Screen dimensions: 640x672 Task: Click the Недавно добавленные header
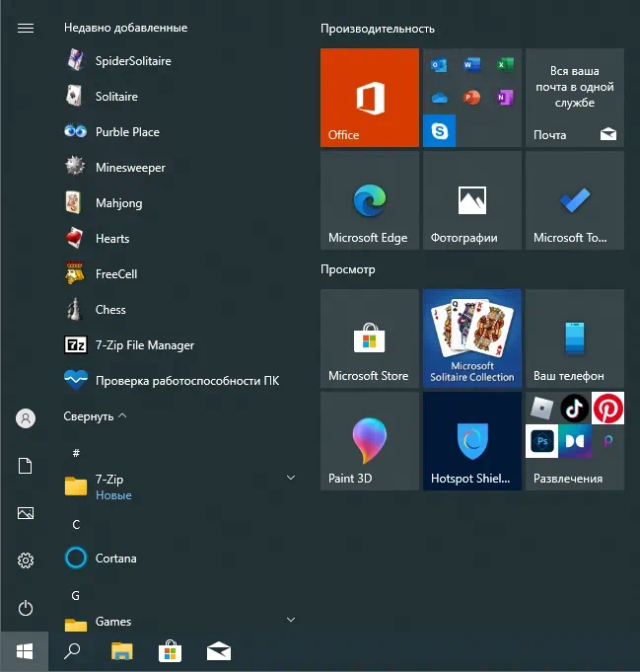[x=125, y=28]
